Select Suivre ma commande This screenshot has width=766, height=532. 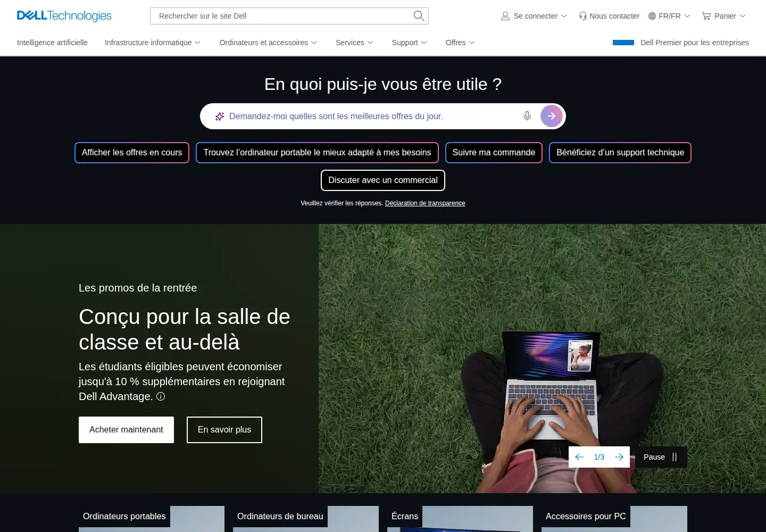coord(494,153)
